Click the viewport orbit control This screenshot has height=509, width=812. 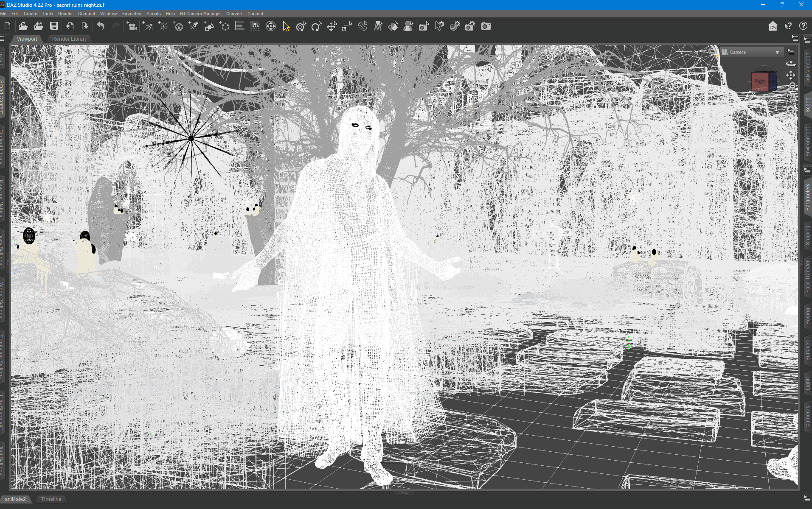click(x=790, y=64)
